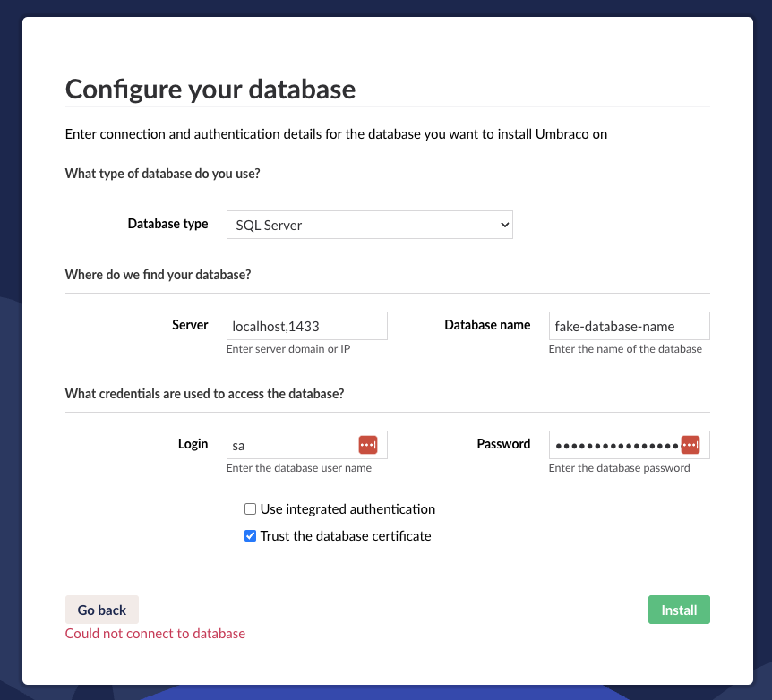Viewport: 772px width, 700px height.
Task: Enable the Use integrated authentication checkbox
Action: [251, 509]
